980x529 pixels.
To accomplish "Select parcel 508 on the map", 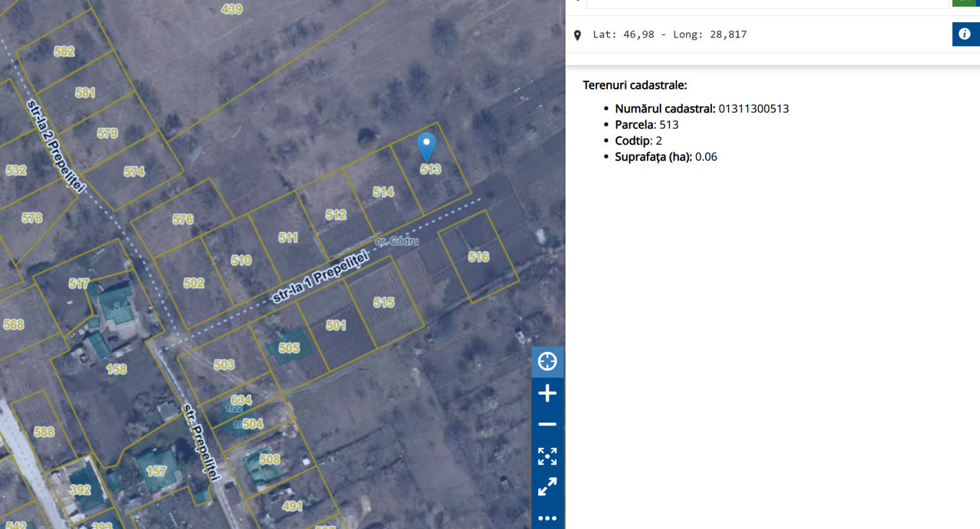I will [x=269, y=459].
